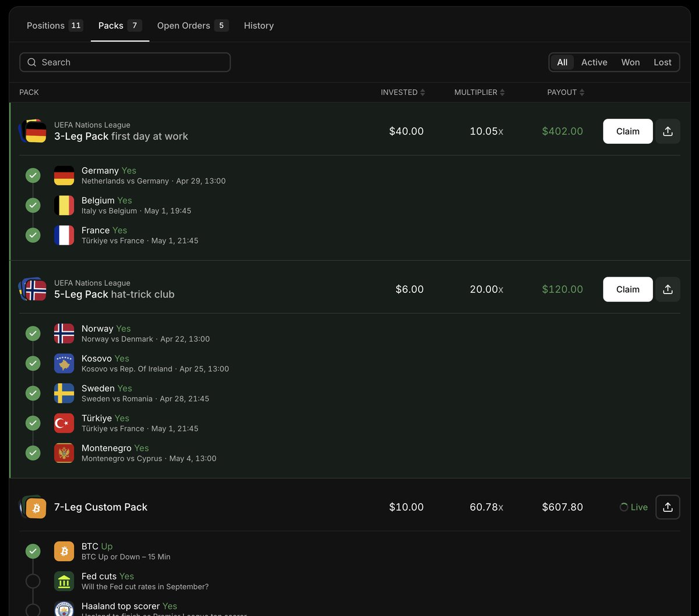The height and width of the screenshot is (616, 699).
Task: Sort packs by Multiplier column
Action: click(x=479, y=93)
